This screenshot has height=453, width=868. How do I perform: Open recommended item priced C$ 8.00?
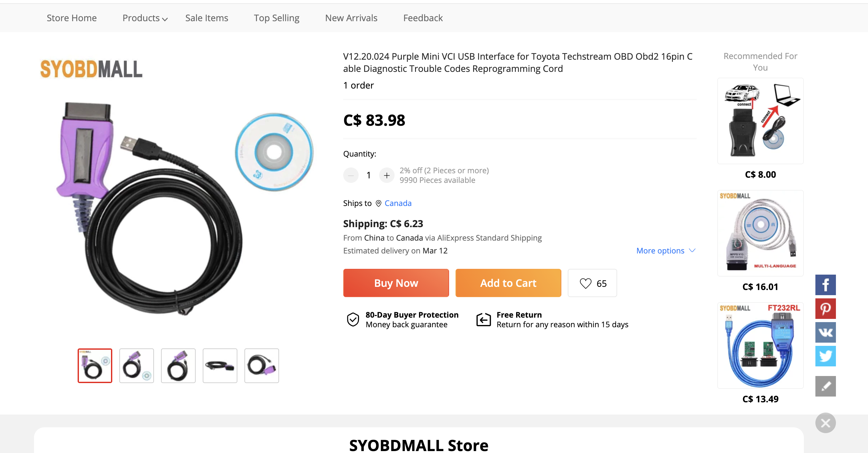(x=760, y=121)
